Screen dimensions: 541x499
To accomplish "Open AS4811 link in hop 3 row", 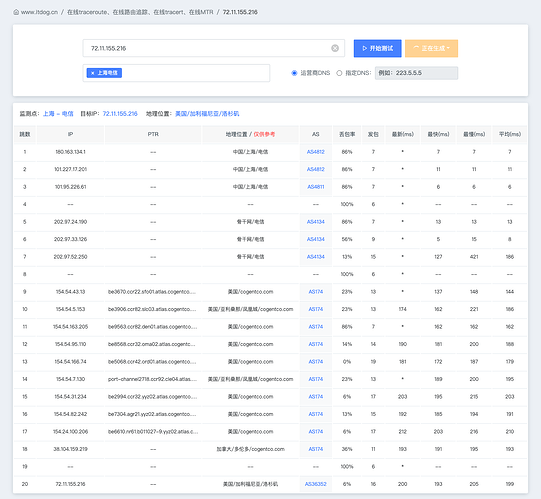I will coord(316,187).
